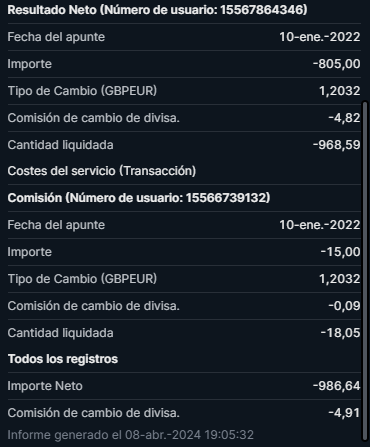Select the user number 15567864346 text
The image size is (370, 447).
(262, 10)
